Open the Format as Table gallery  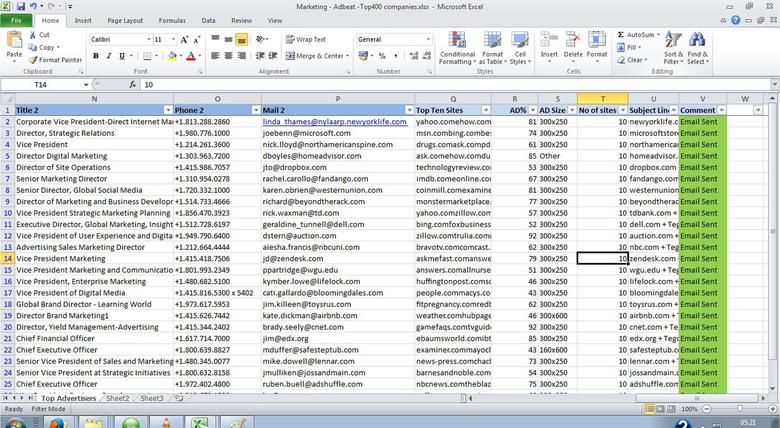pyautogui.click(x=491, y=48)
